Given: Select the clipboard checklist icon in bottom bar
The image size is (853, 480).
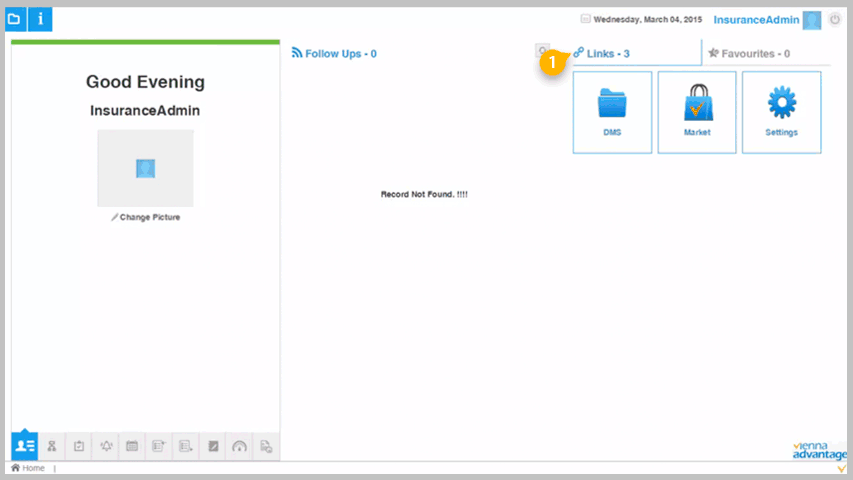Looking at the screenshot, I should pos(79,446).
